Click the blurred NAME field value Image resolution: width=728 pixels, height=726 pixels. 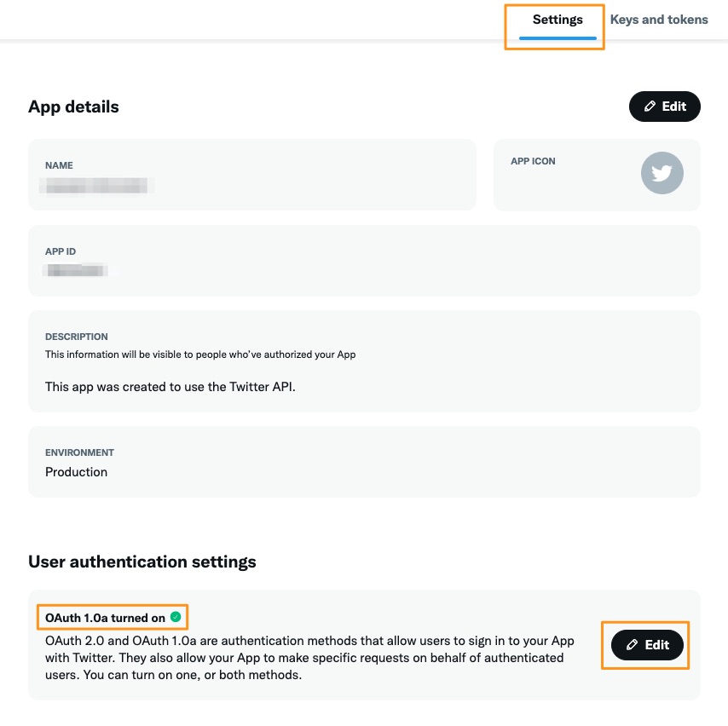point(94,185)
